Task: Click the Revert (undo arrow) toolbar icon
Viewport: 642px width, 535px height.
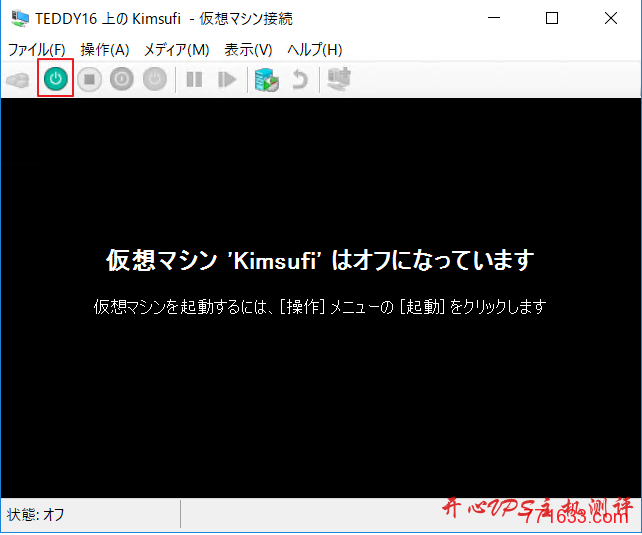Action: pos(300,79)
